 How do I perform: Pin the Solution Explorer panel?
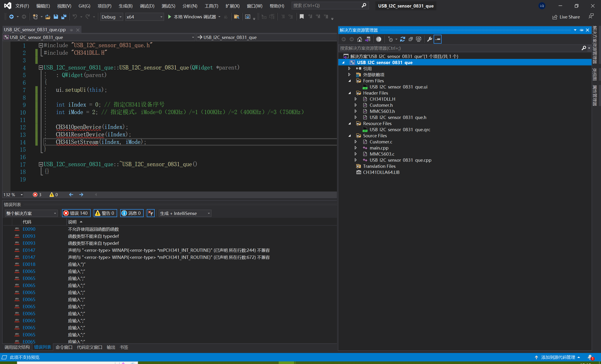[x=582, y=30]
